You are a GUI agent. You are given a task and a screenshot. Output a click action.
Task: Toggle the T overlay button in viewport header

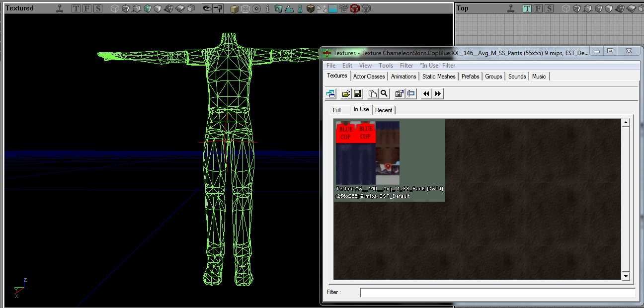point(76,8)
